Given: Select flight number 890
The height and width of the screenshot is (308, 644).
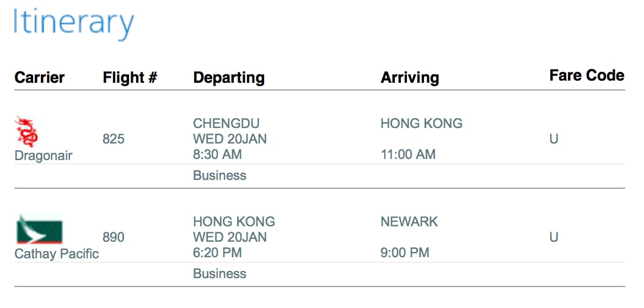Looking at the screenshot, I should click(x=114, y=237).
